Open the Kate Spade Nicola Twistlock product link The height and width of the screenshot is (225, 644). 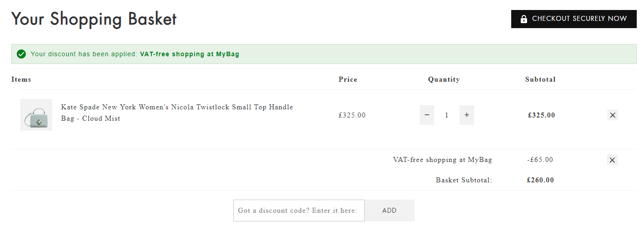click(177, 113)
